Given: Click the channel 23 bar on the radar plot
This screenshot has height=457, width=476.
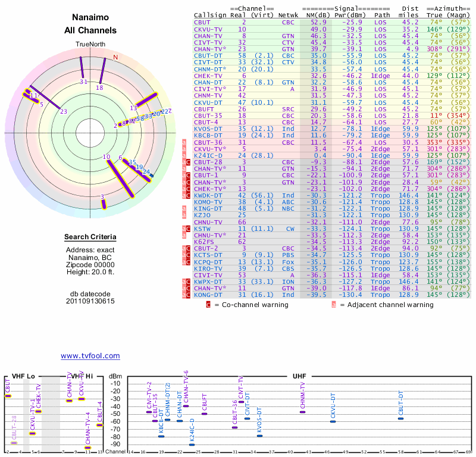Looking at the screenshot, I should click(x=45, y=97).
